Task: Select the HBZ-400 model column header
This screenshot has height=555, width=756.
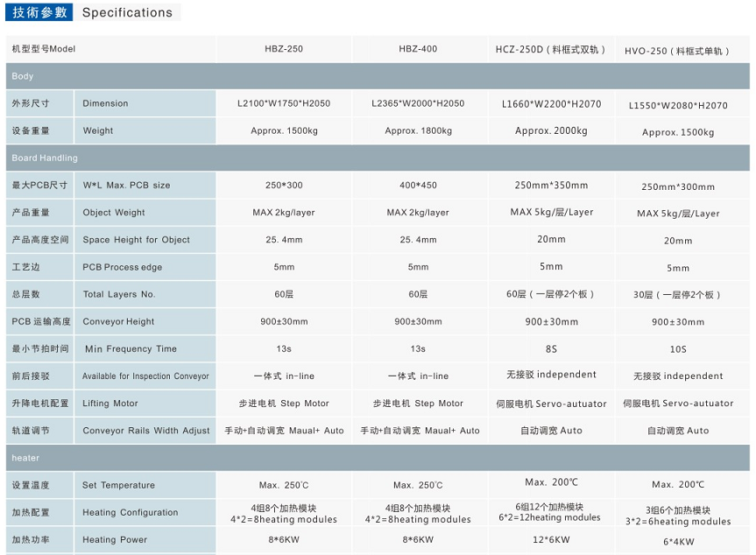Action: [x=418, y=49]
